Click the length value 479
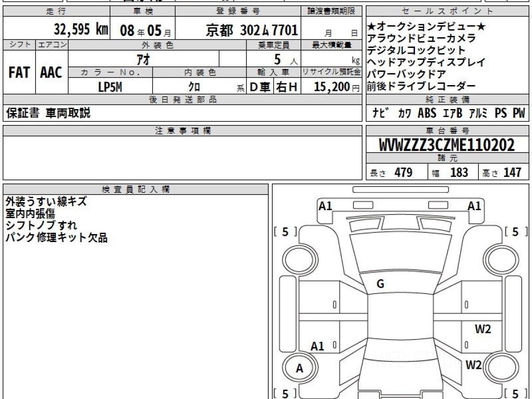This screenshot has height=399, width=532. [x=403, y=172]
